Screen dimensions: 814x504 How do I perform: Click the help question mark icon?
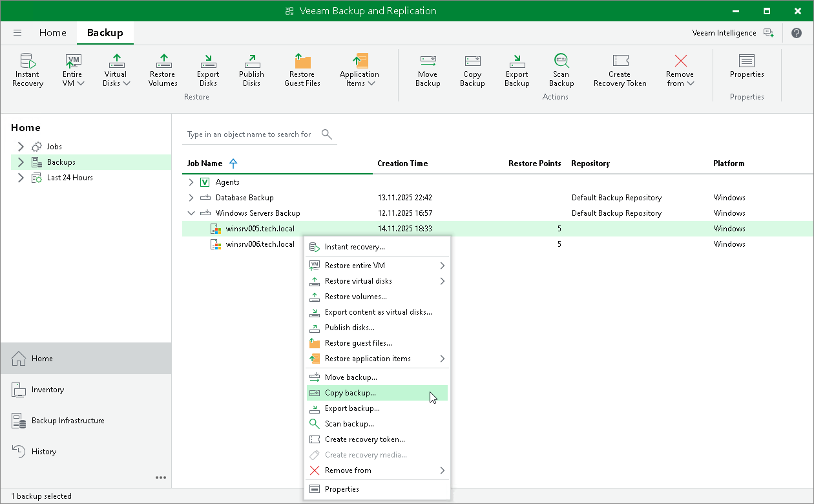coord(796,33)
